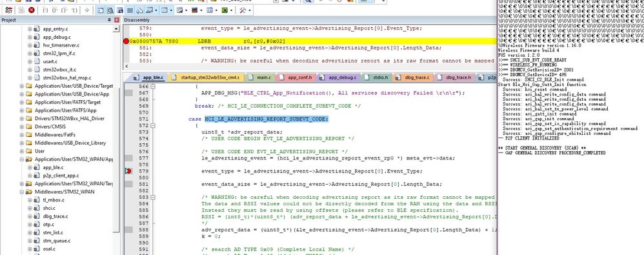Toggle the Registers Window icon
This screenshot has width=644, height=255.
[x=130, y=10]
